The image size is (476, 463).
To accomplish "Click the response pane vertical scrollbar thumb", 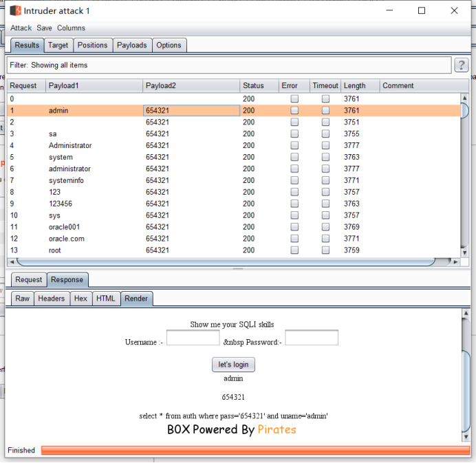I will [466, 391].
